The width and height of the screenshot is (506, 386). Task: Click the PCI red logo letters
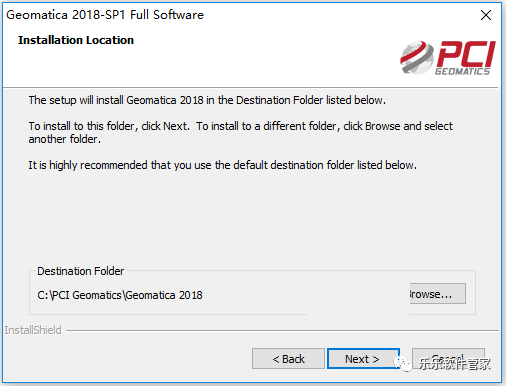point(466,54)
